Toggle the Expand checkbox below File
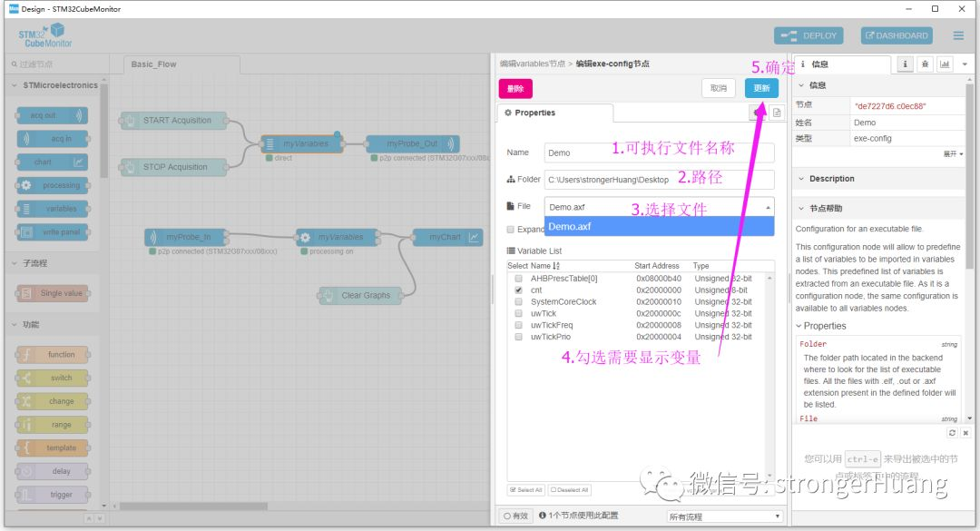This screenshot has height=531, width=980. tap(511, 230)
